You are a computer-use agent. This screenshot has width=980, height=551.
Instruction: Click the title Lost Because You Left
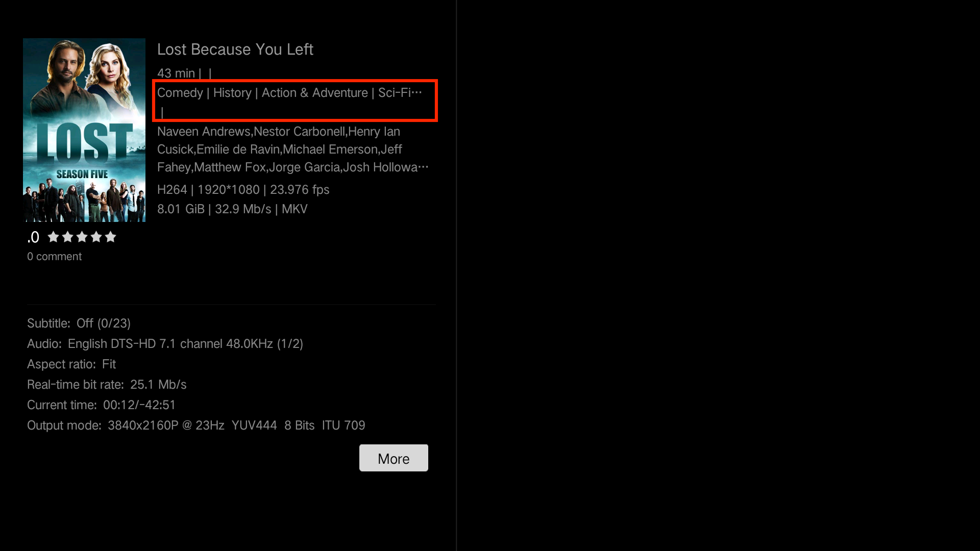235,49
